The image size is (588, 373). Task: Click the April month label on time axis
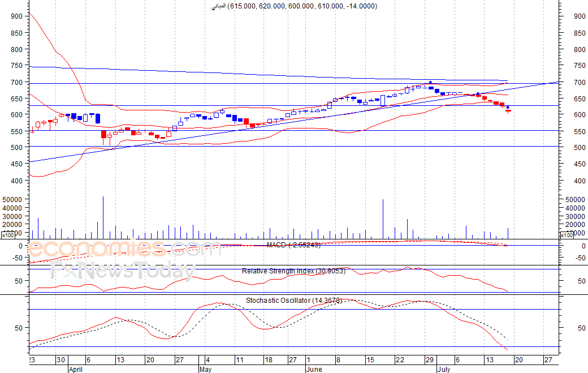[75, 368]
